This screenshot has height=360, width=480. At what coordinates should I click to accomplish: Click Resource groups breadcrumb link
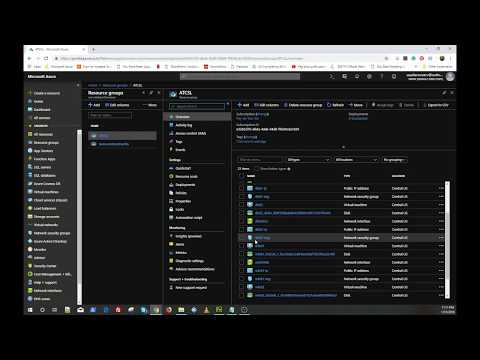[x=115, y=85]
